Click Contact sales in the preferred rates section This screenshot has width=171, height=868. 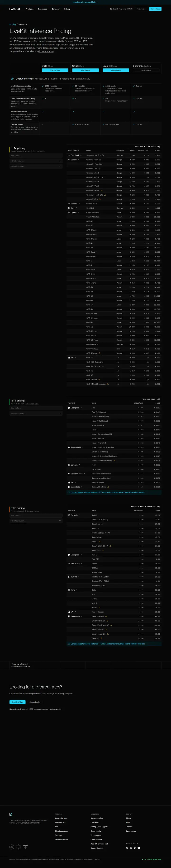click(x=35, y=702)
